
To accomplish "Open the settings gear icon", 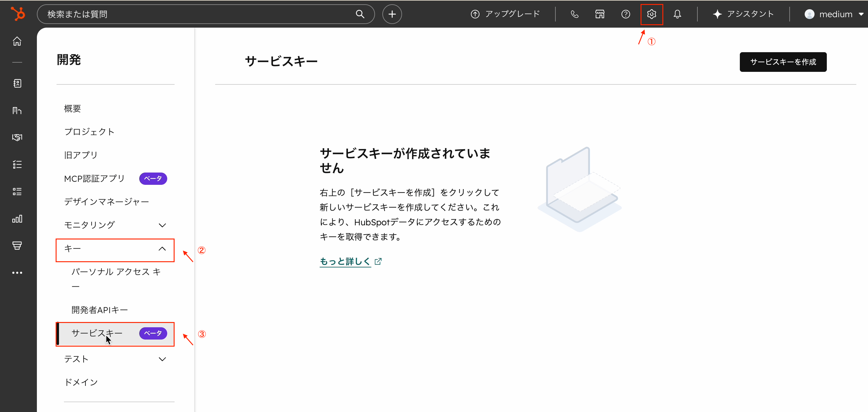I will pyautogui.click(x=651, y=14).
